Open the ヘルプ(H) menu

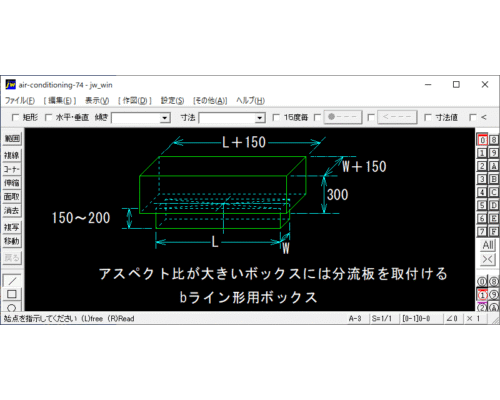250,101
